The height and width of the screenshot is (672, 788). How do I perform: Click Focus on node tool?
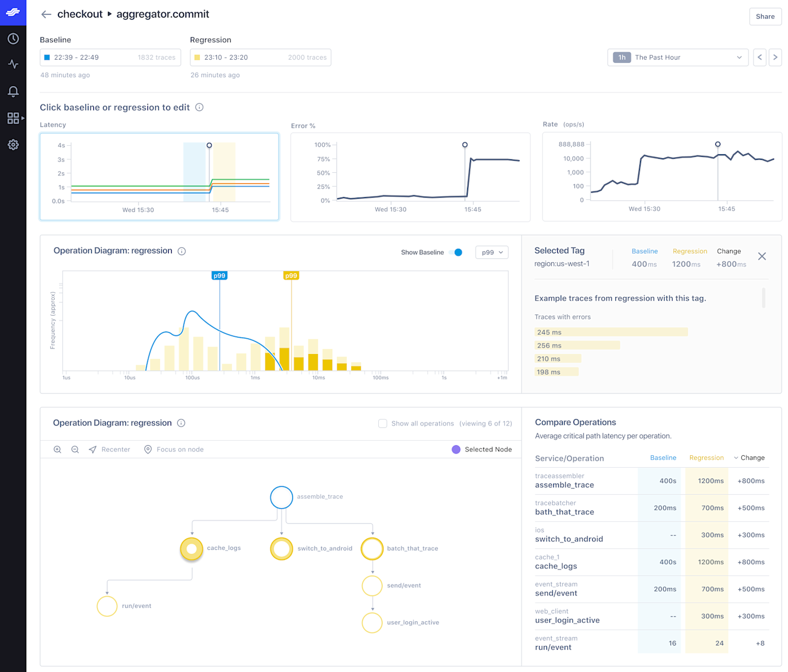click(x=174, y=450)
